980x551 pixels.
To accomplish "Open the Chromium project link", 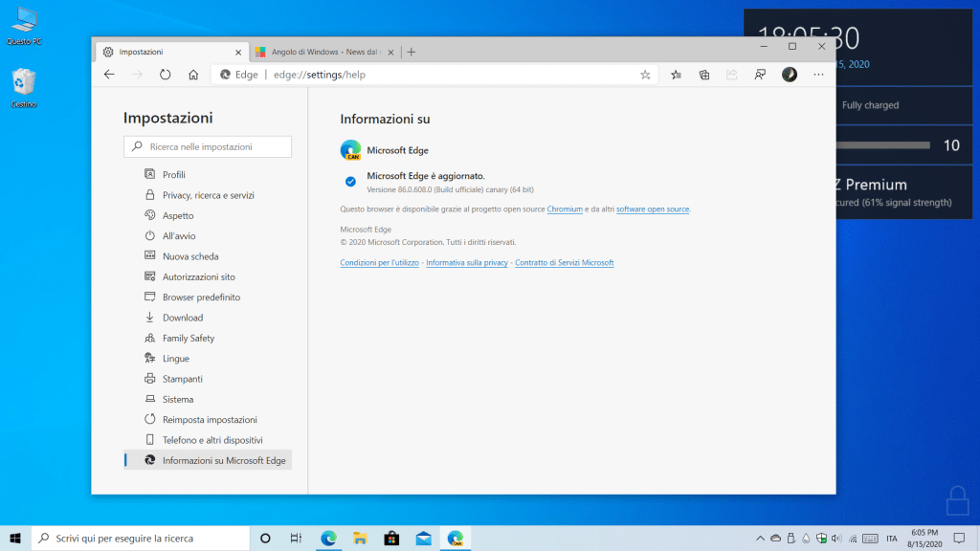I will pyautogui.click(x=565, y=209).
